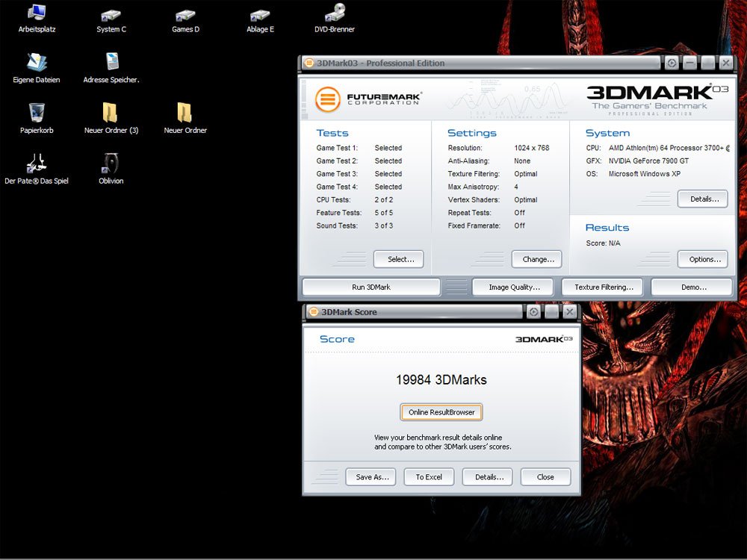The width and height of the screenshot is (747, 560).
Task: Click the 19984 3DMarks score text
Action: 441,380
